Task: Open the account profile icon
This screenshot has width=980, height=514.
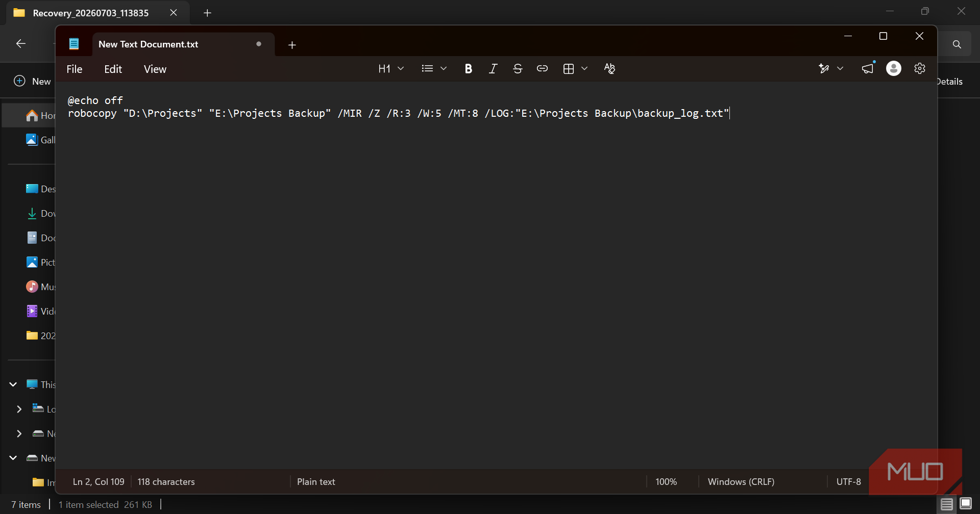Action: [x=894, y=68]
